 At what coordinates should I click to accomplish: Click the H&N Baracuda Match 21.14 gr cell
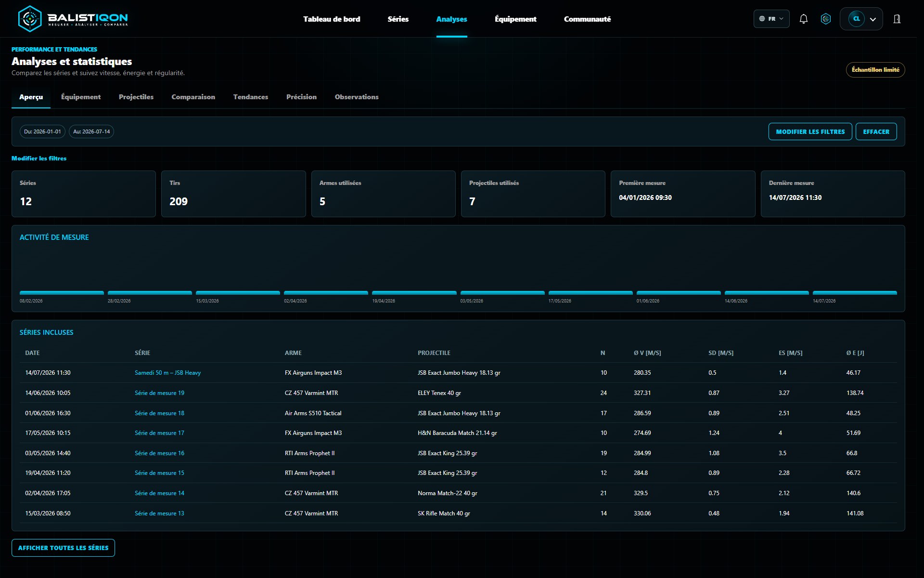pos(457,433)
